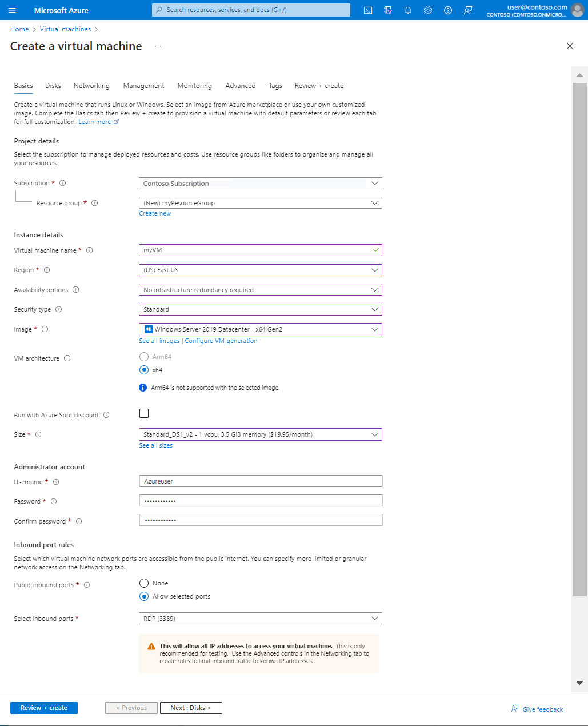Screen dimensions: 588x726
Task: Open the Image dropdown
Action: tap(261, 329)
